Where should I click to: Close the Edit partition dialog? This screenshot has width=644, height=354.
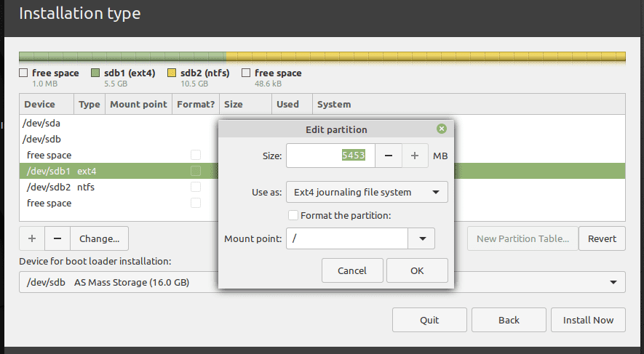pos(441,129)
